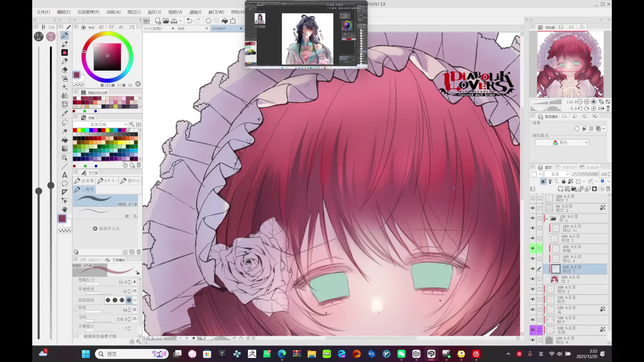
Task: Choose the Auto Select magic wand tool
Action: pos(65,131)
